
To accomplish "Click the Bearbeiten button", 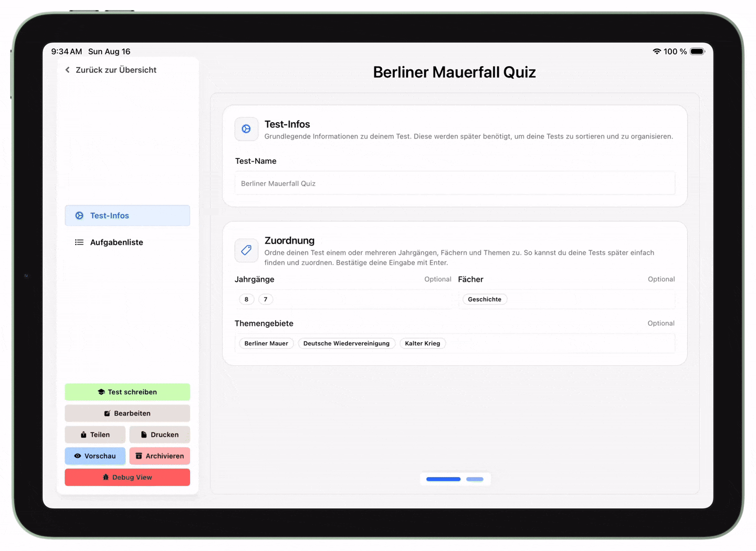I will [128, 414].
